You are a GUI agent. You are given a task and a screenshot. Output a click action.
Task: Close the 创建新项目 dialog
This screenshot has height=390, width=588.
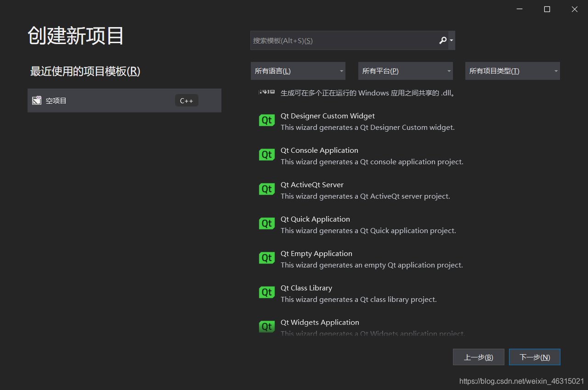575,9
